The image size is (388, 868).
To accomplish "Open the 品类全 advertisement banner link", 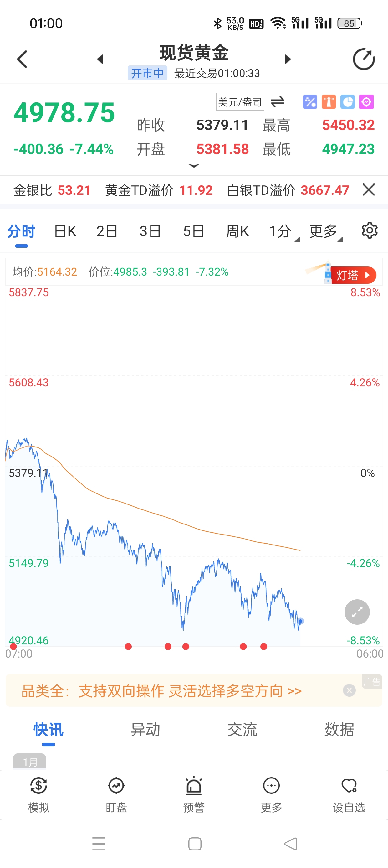I will coord(162,691).
